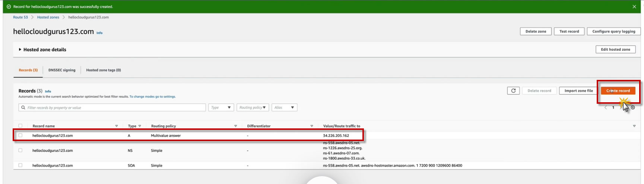Open the Type filter dropdown
This screenshot has height=184, width=644.
pos(221,107)
